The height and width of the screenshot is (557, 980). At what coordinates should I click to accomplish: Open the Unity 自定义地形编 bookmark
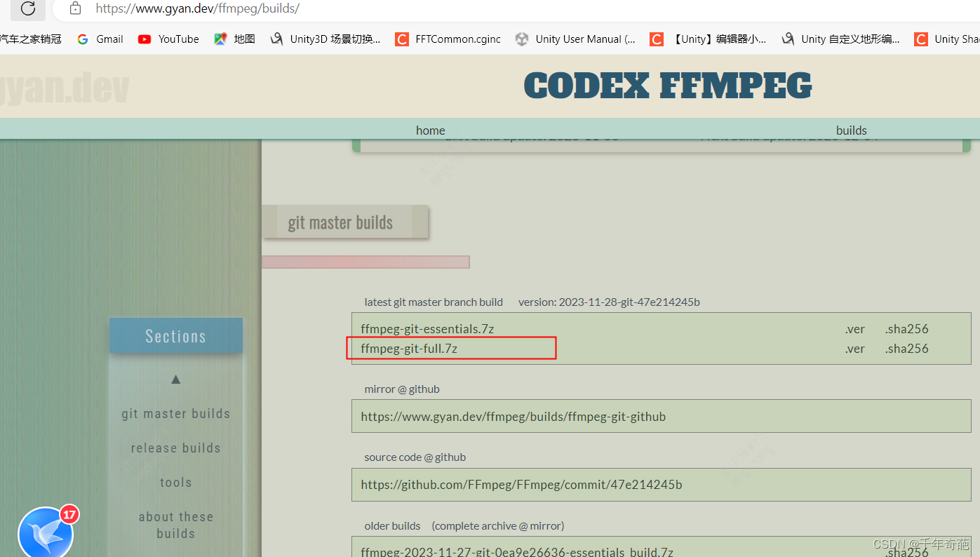(841, 39)
